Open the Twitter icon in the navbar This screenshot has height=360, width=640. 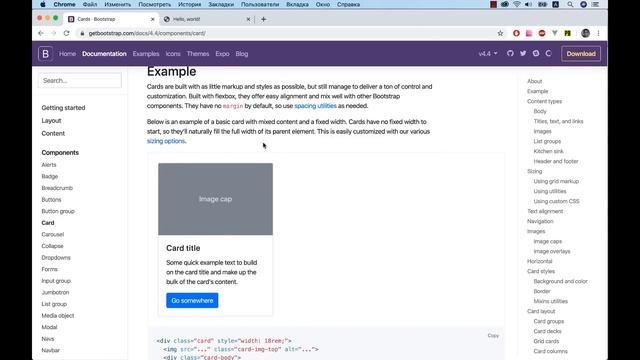[523, 53]
